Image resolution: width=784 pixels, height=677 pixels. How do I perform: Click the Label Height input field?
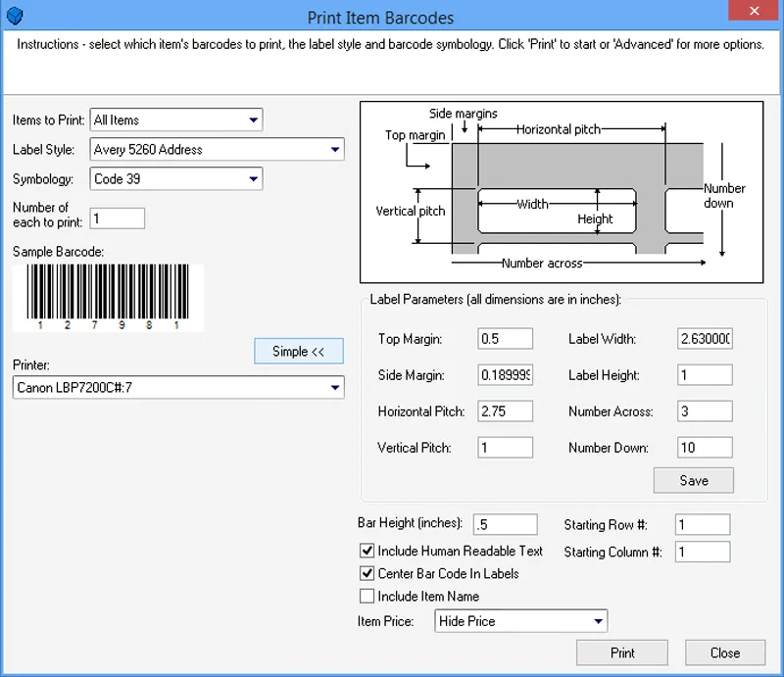pos(705,375)
